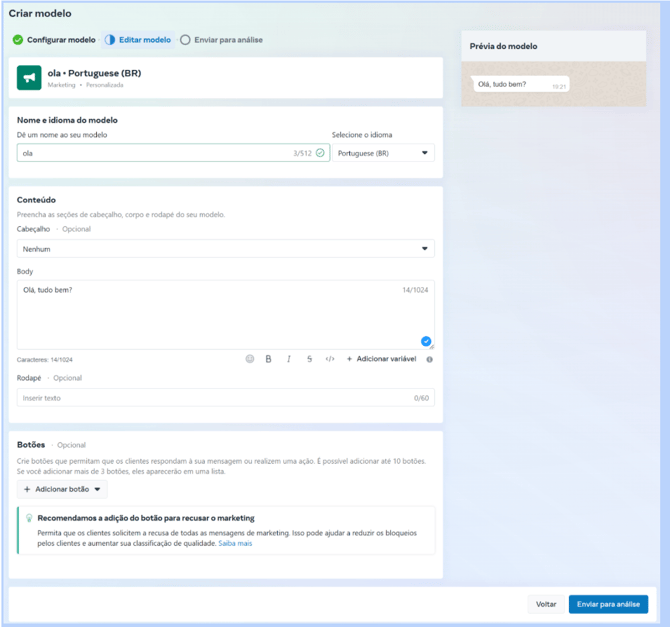Click the info icon beside Adicionar variável

(430, 359)
